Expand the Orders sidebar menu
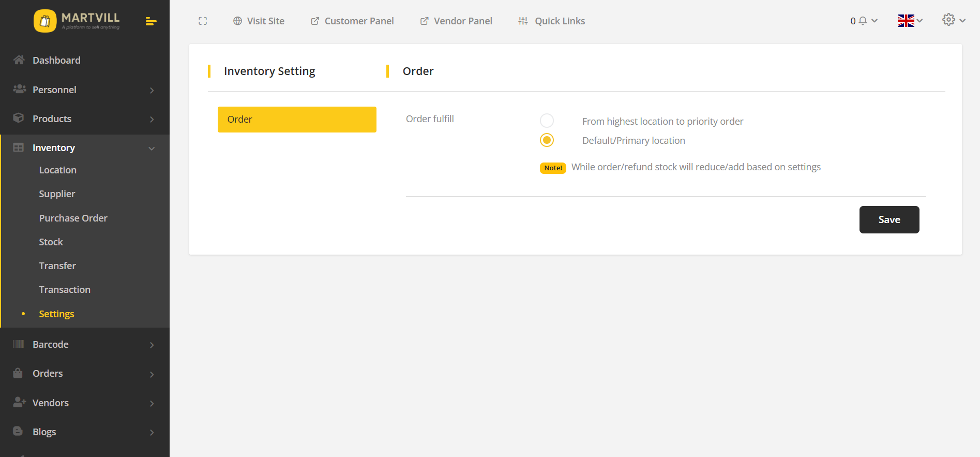980x457 pixels. coord(152,374)
